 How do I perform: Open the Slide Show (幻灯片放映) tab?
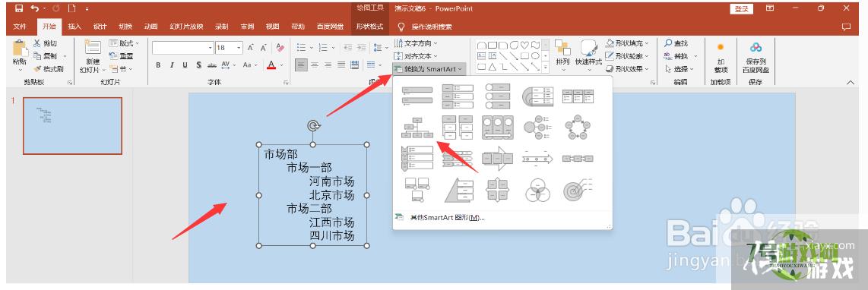[x=186, y=27]
